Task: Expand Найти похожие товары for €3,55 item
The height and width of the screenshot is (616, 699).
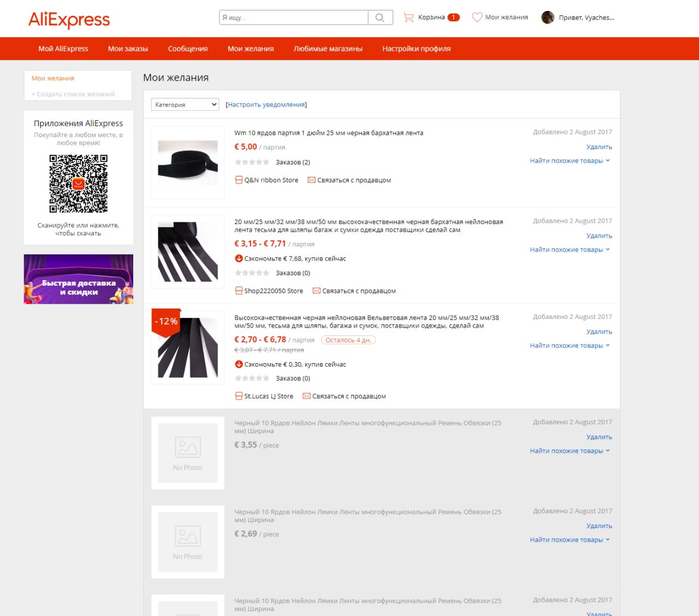Action: 570,451
